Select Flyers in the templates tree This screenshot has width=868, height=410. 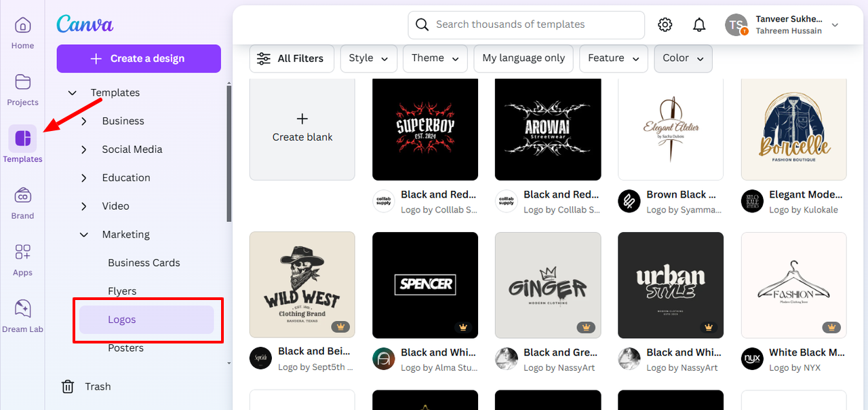tap(122, 291)
